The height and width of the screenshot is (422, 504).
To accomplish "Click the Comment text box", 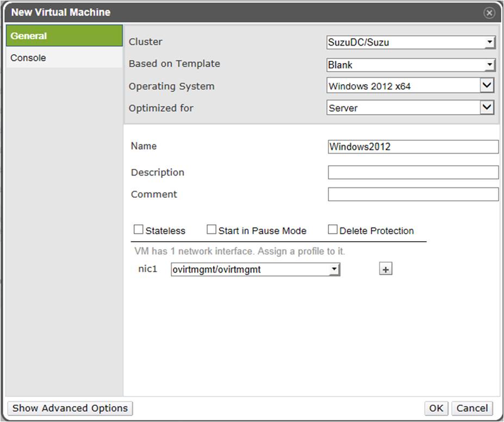I will click(x=413, y=194).
